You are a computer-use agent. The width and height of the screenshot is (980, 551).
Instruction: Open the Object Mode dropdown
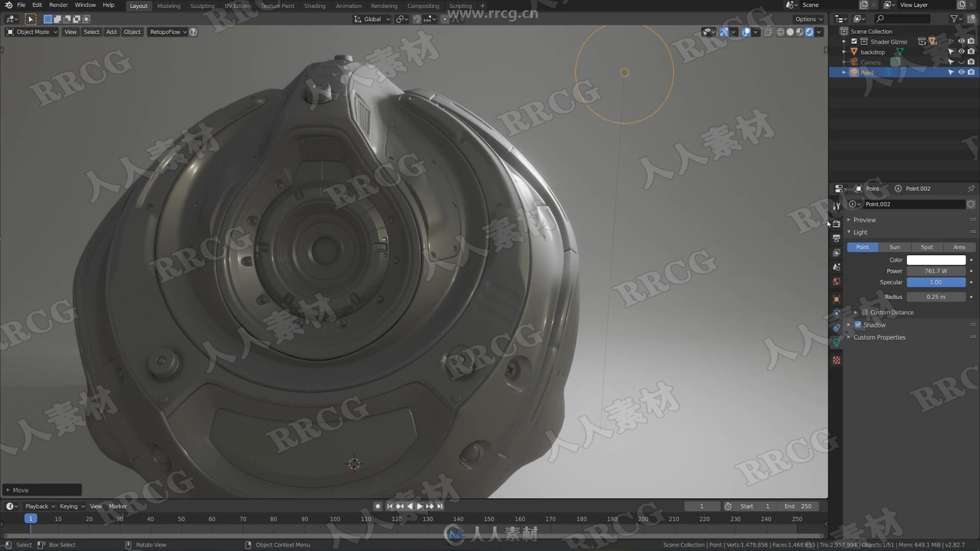point(32,32)
